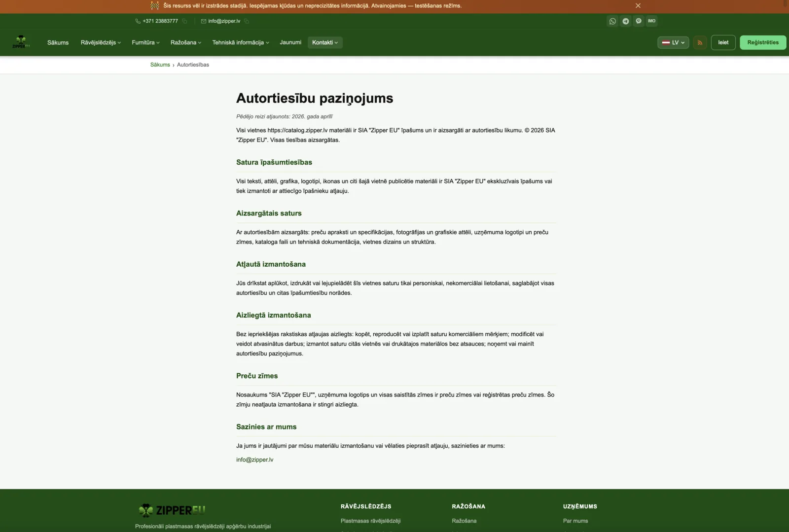
Task: Click the Reģistrēties button
Action: [x=763, y=42]
